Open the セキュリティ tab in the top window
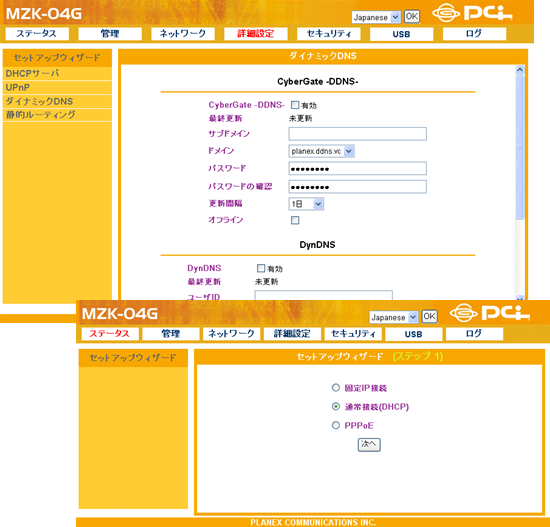Viewport: 550px width, 527px height. [329, 34]
